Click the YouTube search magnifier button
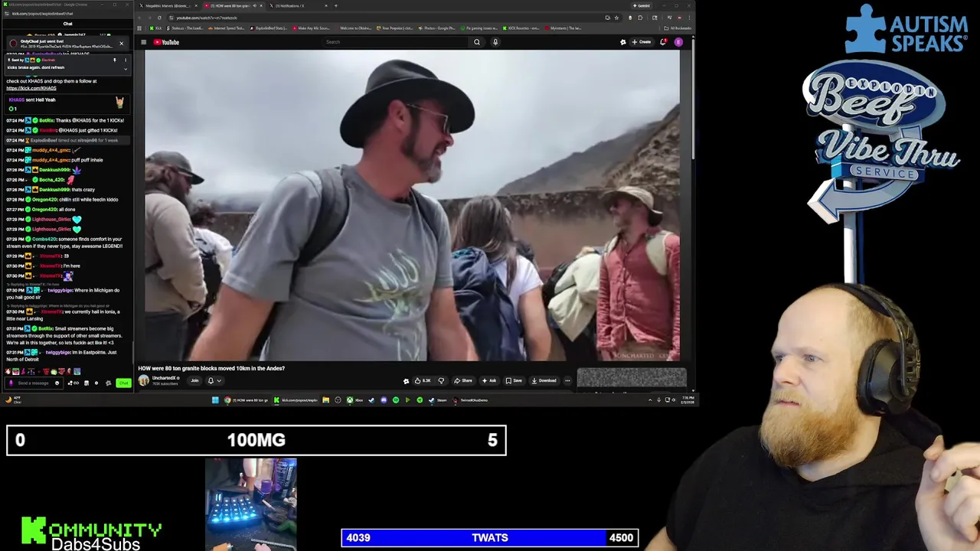This screenshot has height=551, width=980. [476, 42]
